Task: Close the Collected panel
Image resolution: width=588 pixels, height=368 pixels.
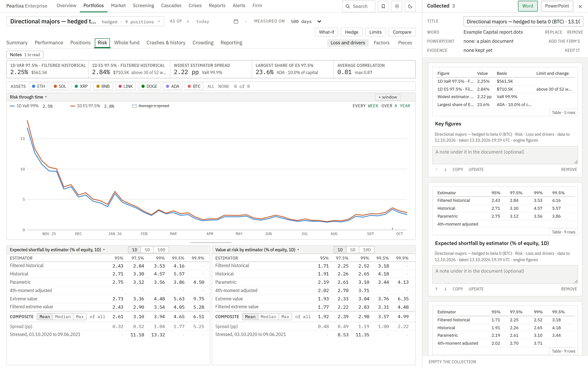Action: tap(580, 6)
